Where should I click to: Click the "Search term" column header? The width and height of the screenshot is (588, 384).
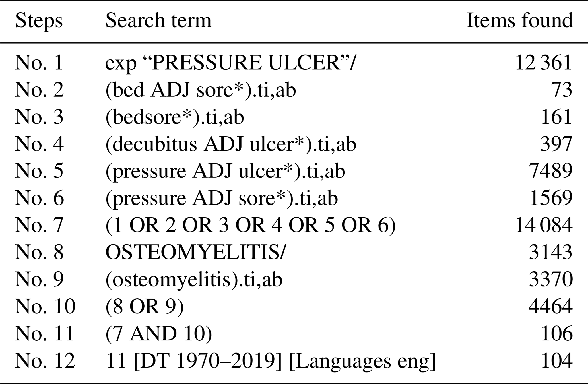point(158,21)
